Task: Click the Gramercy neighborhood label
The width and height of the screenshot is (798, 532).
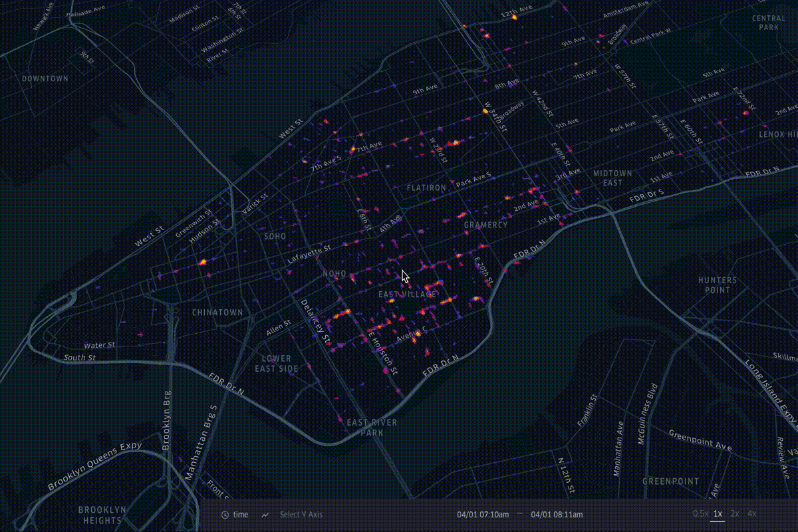Action: pyautogui.click(x=485, y=225)
